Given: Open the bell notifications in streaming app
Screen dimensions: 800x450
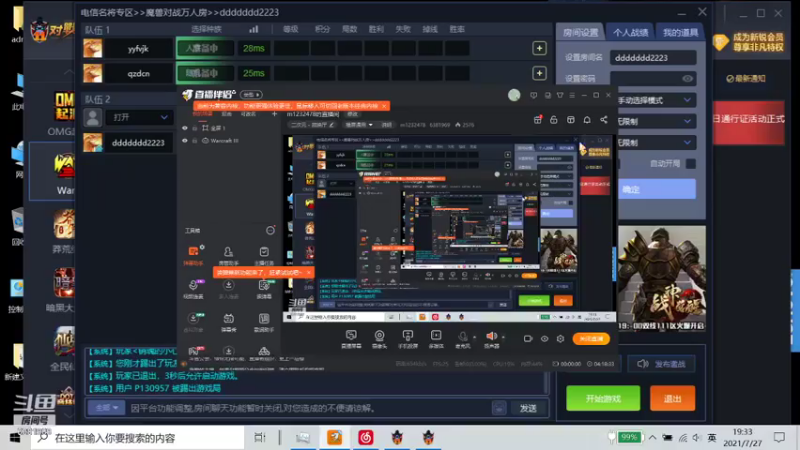Looking at the screenshot, I should (x=587, y=120).
